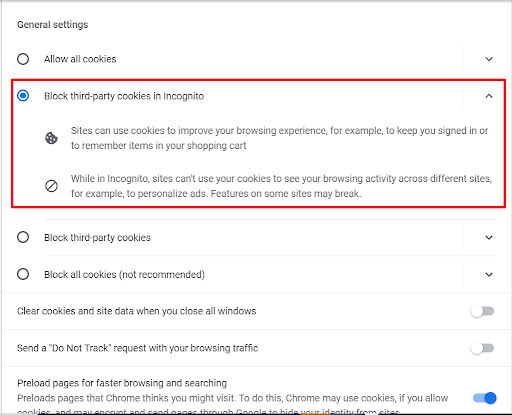The width and height of the screenshot is (512, 415).
Task: Select Block third-party cookies in Incognito radio
Action: [x=23, y=96]
